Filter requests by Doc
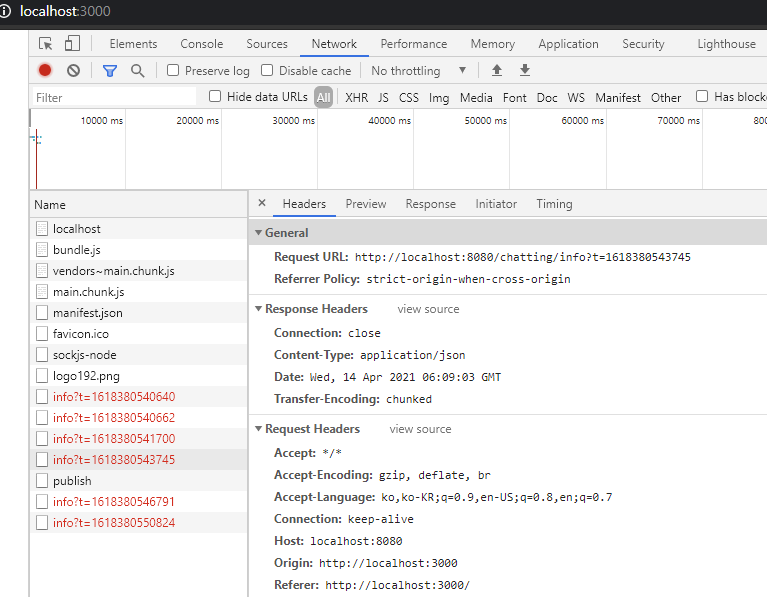767x597 pixels. (547, 98)
